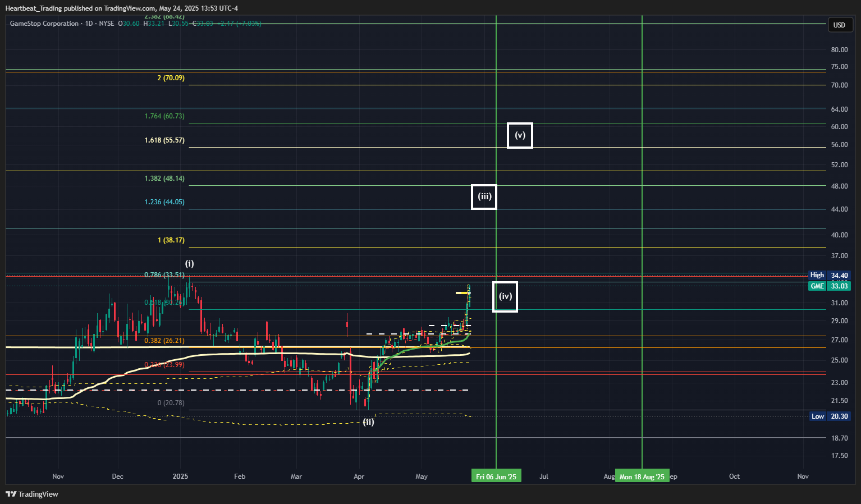This screenshot has width=861, height=504.
Task: Click the 0 (20.78) Fibonacci label
Action: click(x=171, y=403)
